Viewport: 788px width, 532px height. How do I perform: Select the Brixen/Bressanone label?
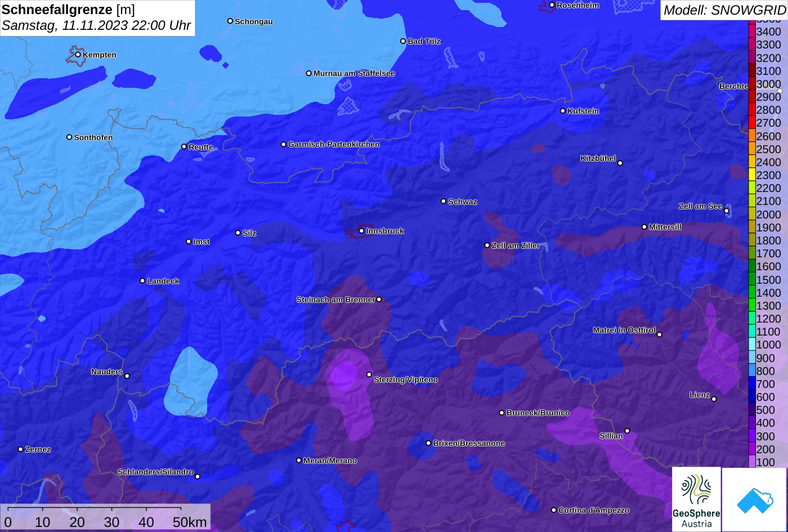pos(469,443)
